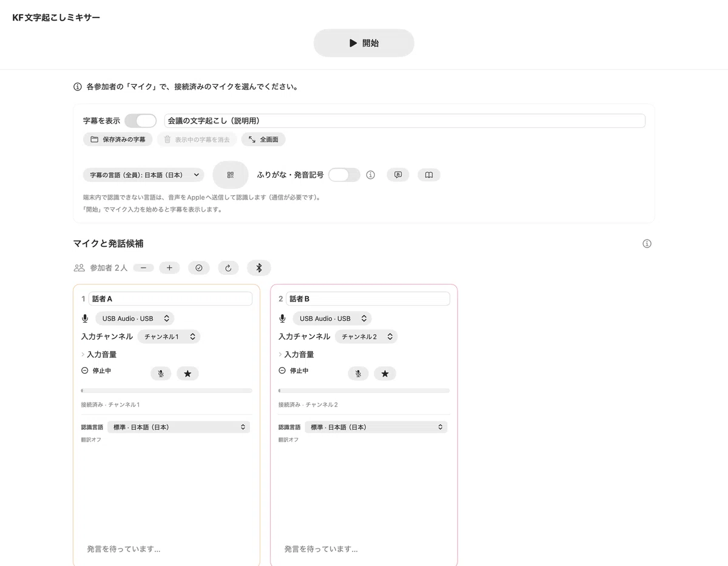
Task: Expand 入力音量 in 話者 A card
Action: 99,354
